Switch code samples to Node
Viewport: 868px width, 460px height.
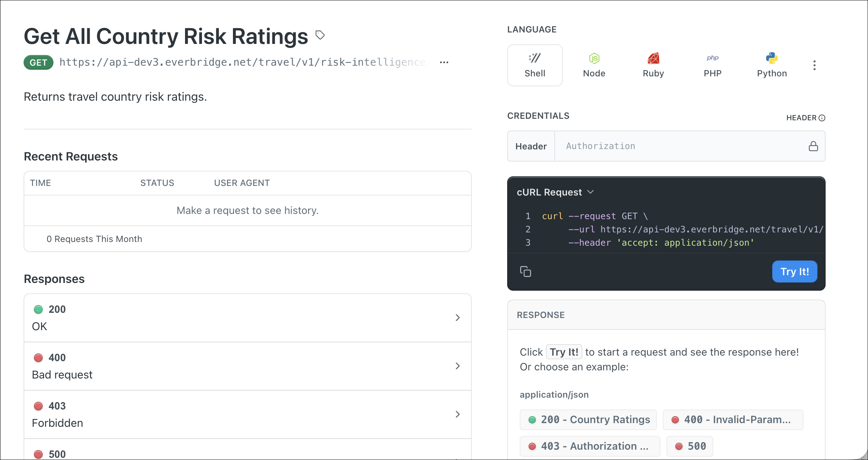point(594,65)
